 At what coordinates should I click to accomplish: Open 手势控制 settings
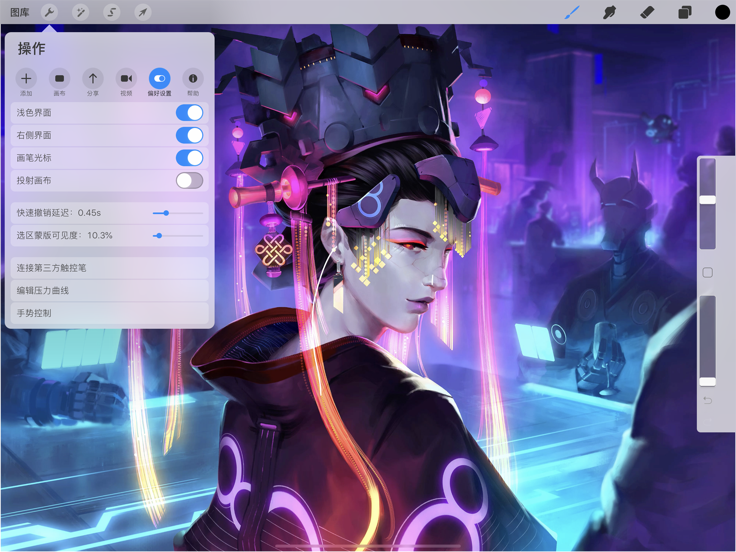coord(109,313)
